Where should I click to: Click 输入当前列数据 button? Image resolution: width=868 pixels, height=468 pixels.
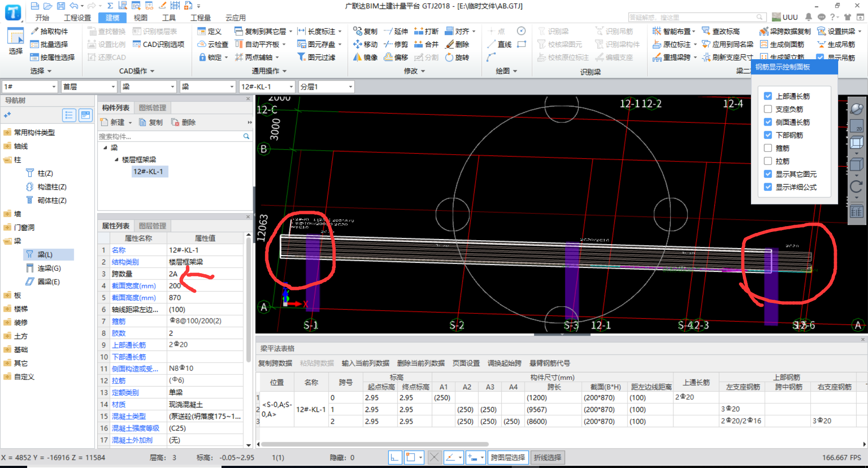[x=365, y=363]
